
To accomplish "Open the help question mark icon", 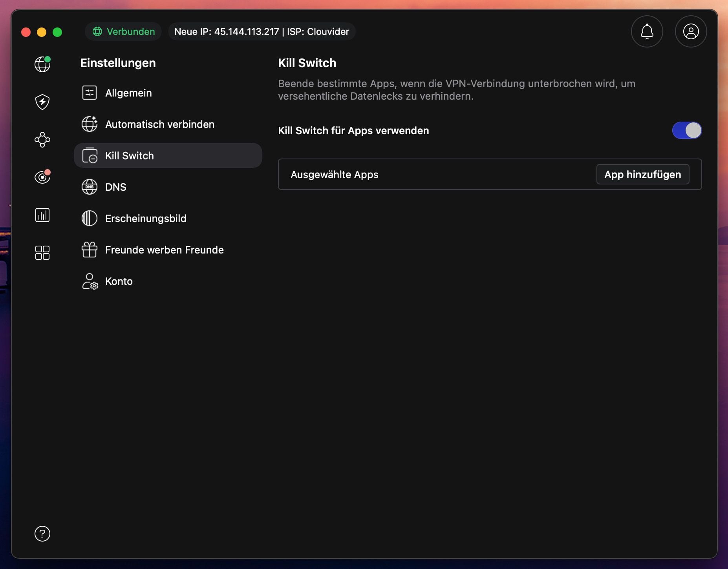I will [42, 534].
